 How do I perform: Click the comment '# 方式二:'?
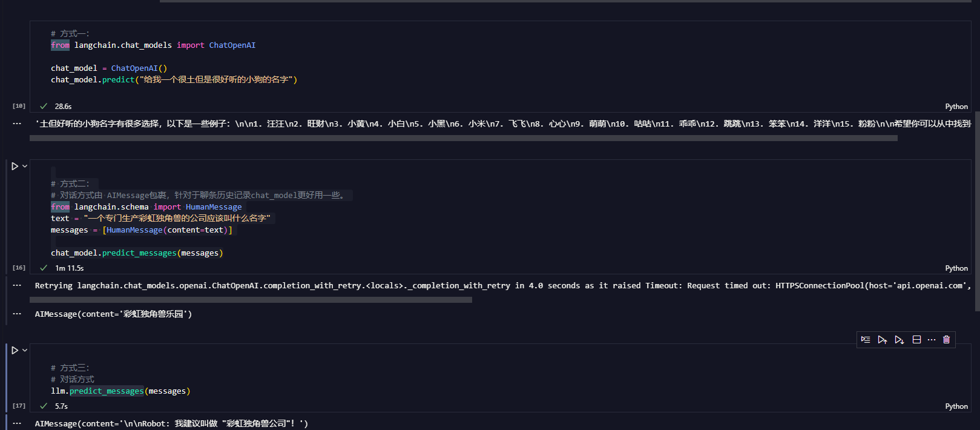70,184
